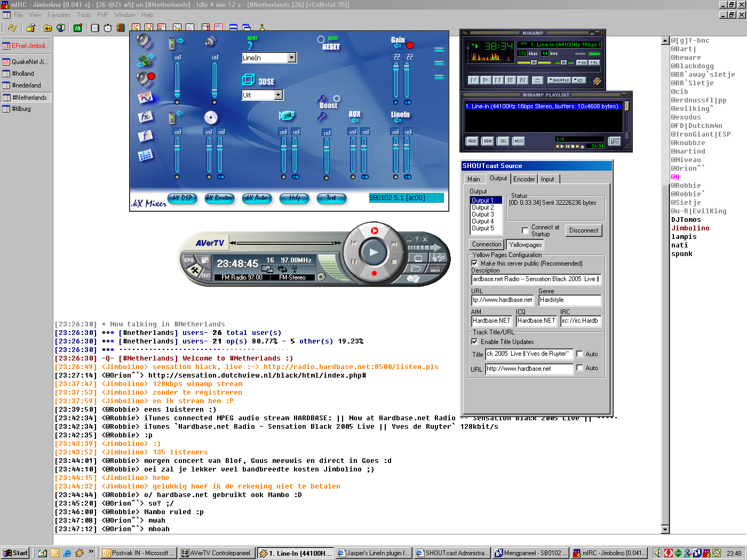Click the AVerTV open folder icon

416,268
